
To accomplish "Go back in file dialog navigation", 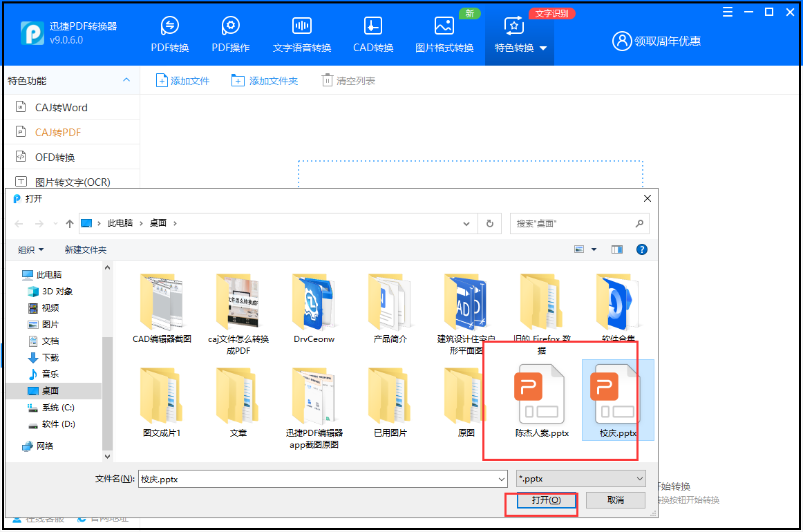I will coord(19,224).
